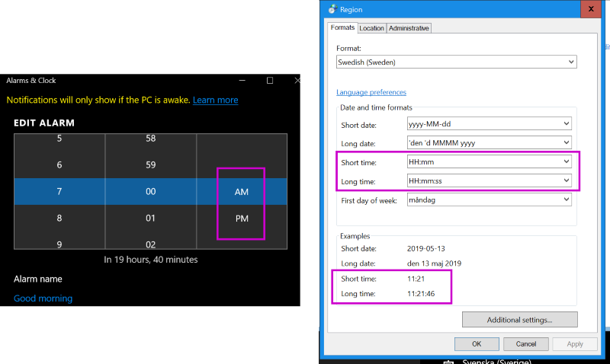Close the Alarms & Clock window

pyautogui.click(x=297, y=81)
